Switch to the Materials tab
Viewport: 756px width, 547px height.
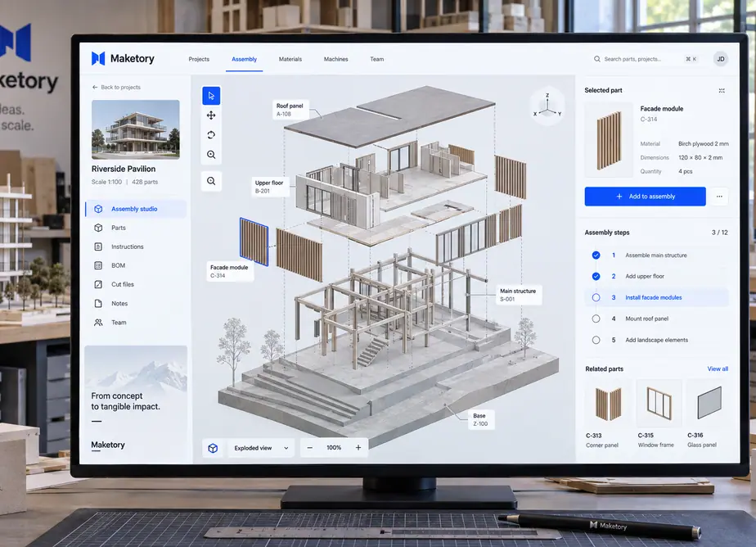pyautogui.click(x=290, y=59)
